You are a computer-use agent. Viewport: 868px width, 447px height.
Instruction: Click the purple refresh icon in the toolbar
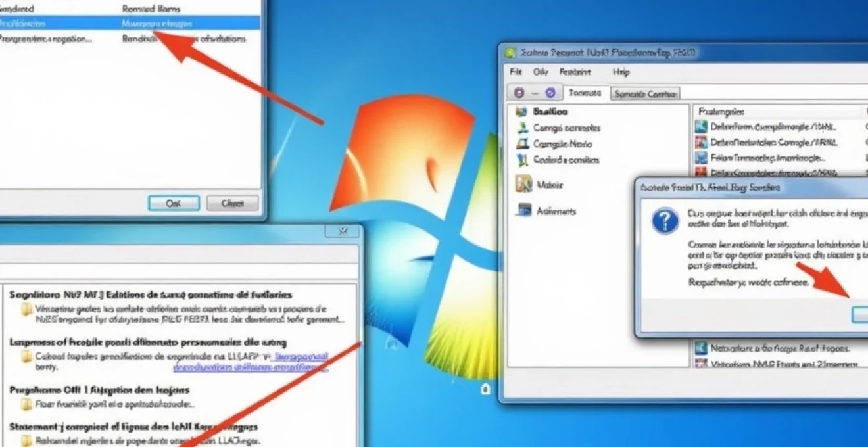[x=550, y=93]
